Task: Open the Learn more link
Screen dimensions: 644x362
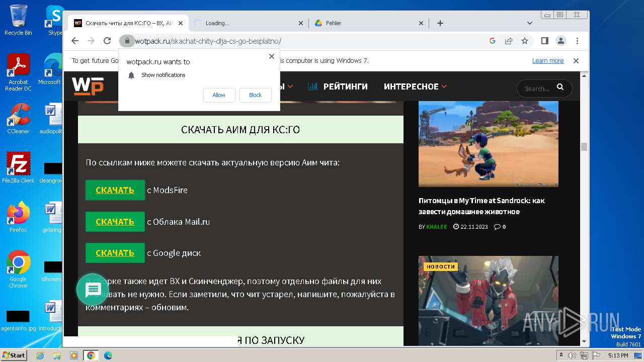Action: pyautogui.click(x=548, y=61)
